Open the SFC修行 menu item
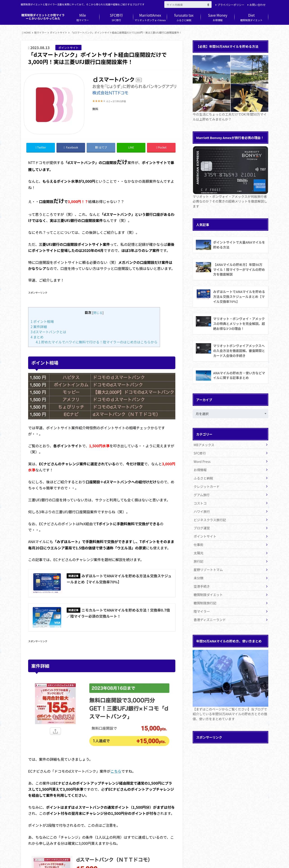 click(116, 18)
